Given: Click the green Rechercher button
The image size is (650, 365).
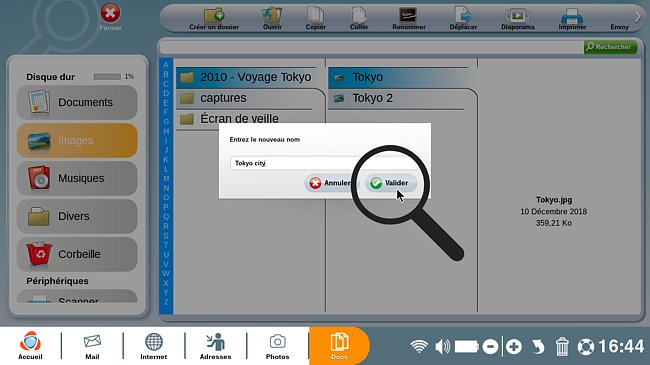Looking at the screenshot, I should point(610,47).
